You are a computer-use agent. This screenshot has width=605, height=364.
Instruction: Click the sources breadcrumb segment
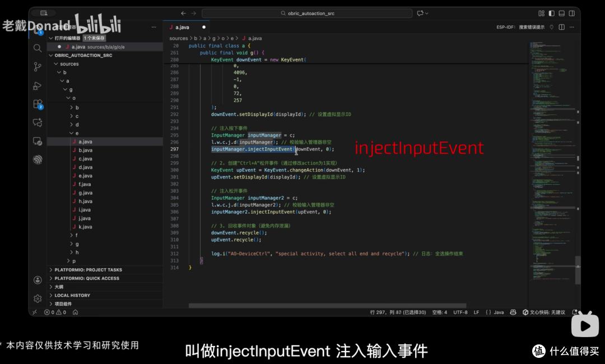[x=178, y=38]
